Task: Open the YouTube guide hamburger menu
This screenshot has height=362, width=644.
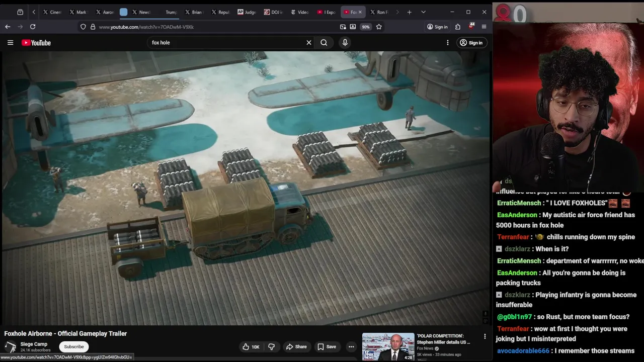Action: 10,43
